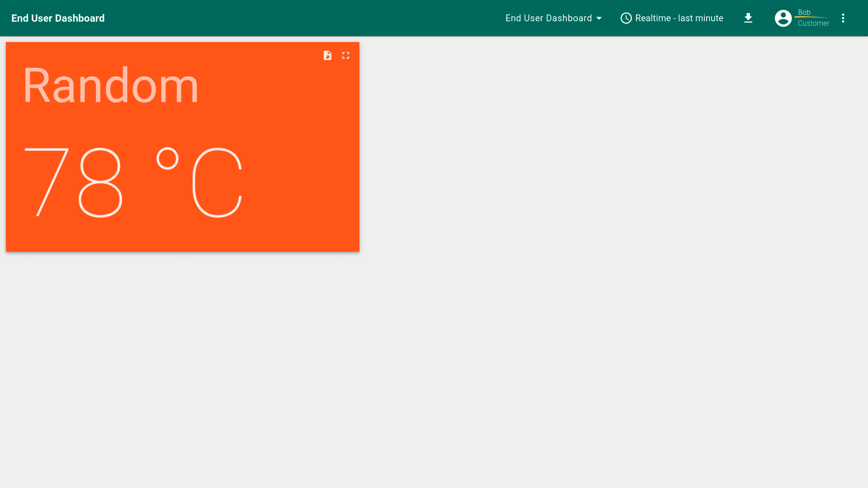Click the user avatar icon
868x488 pixels.
783,18
